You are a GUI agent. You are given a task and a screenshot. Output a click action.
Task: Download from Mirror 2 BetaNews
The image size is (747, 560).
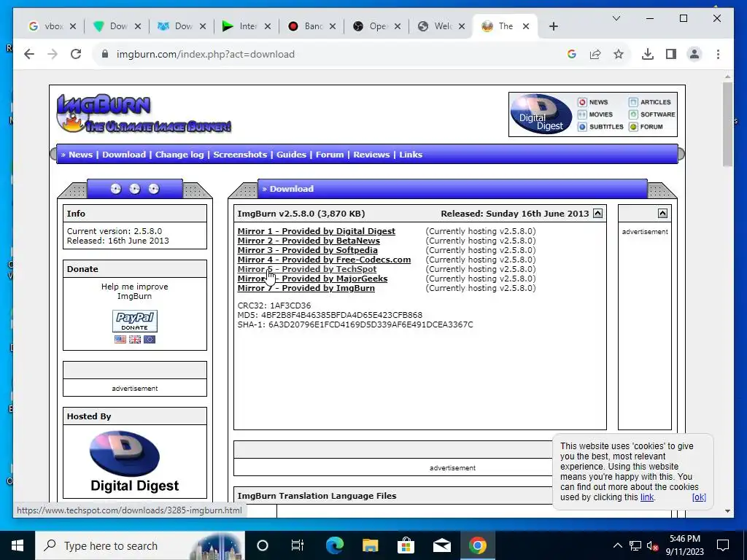pos(309,241)
